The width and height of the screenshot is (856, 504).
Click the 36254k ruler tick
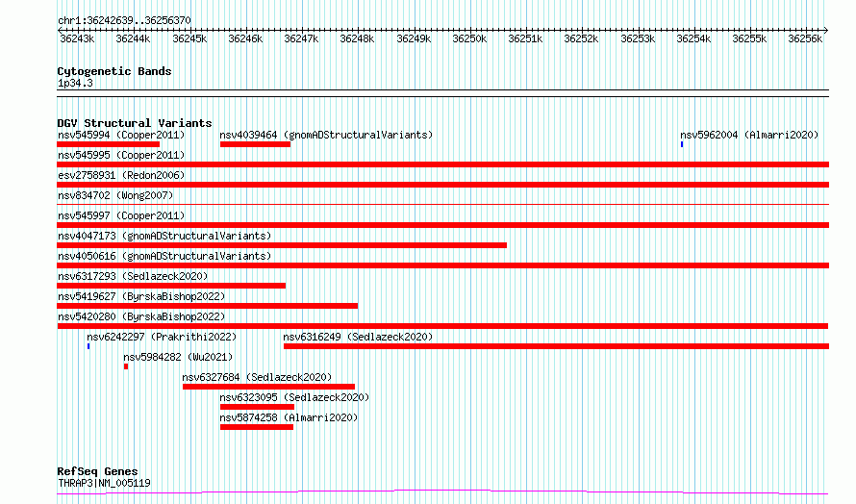(x=693, y=38)
